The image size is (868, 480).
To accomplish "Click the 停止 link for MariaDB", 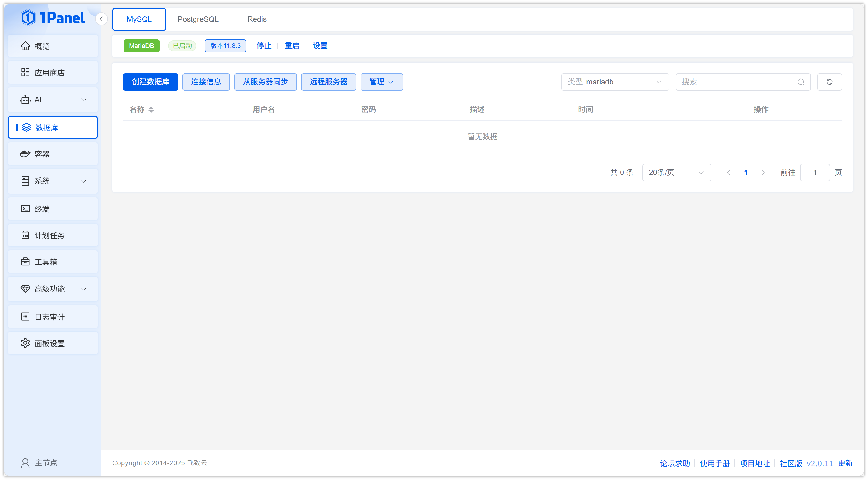I will point(263,46).
